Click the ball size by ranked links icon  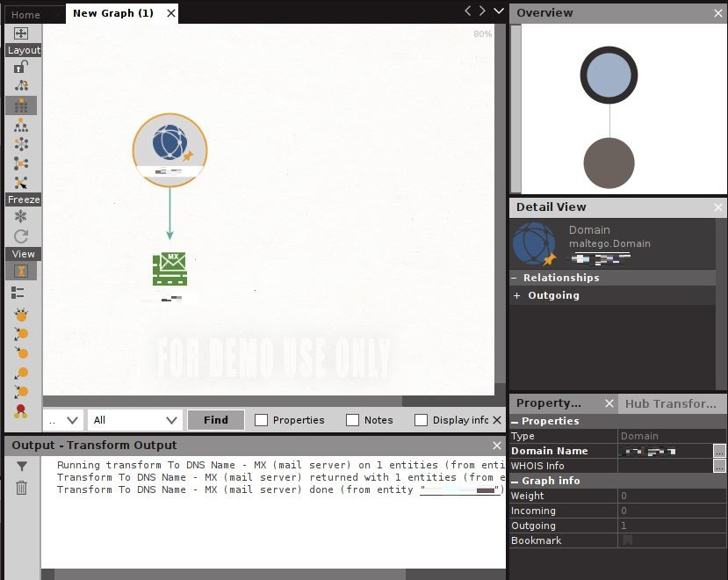point(21,334)
